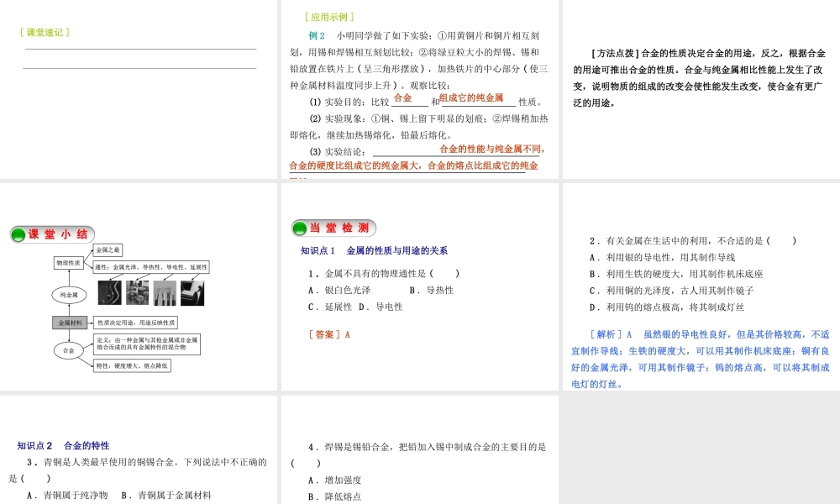
Task: Click the necklace photo in the summary diagram
Action: pos(110,293)
